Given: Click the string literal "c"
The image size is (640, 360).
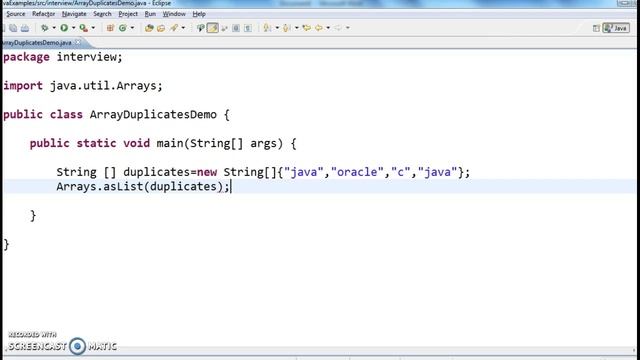Looking at the screenshot, I should click(400, 172).
